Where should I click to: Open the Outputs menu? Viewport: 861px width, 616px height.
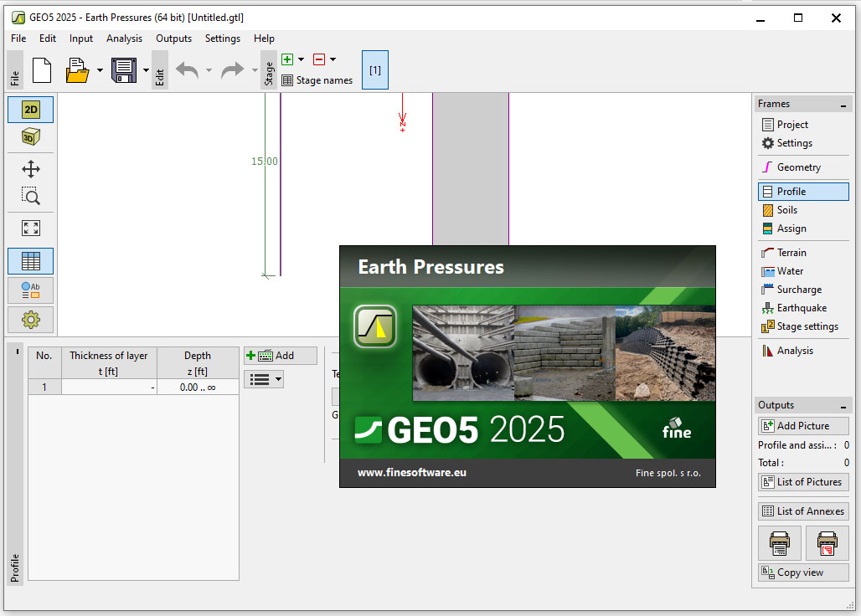coord(173,38)
